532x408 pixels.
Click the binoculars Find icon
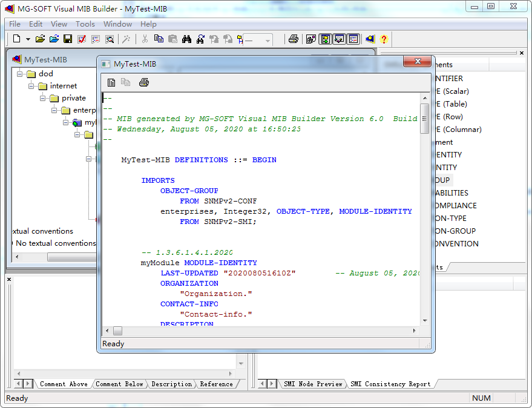[186, 39]
